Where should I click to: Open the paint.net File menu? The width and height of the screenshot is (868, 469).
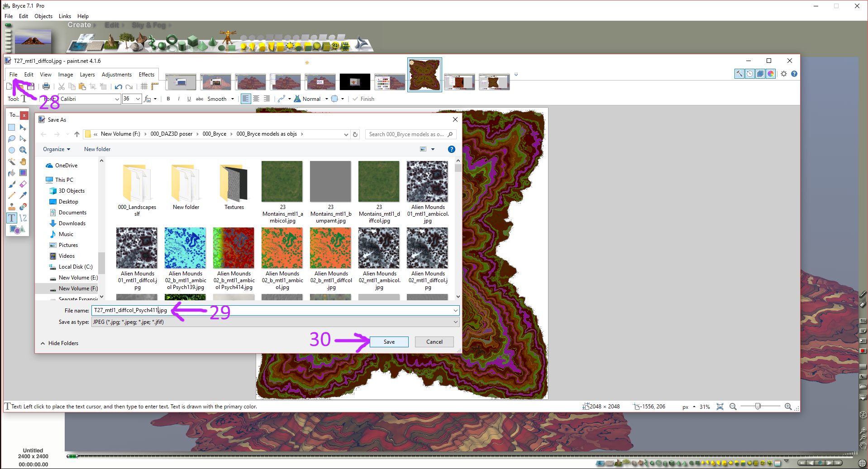pos(14,75)
